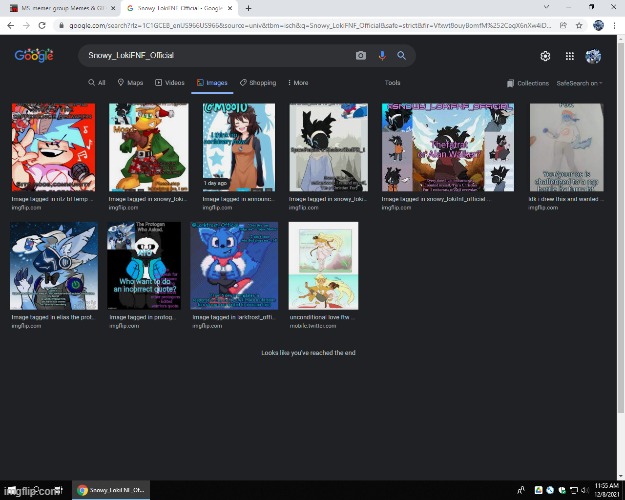Viewport: 625px width, 500px height.
Task: Open the Google apps grid
Action: (569, 56)
